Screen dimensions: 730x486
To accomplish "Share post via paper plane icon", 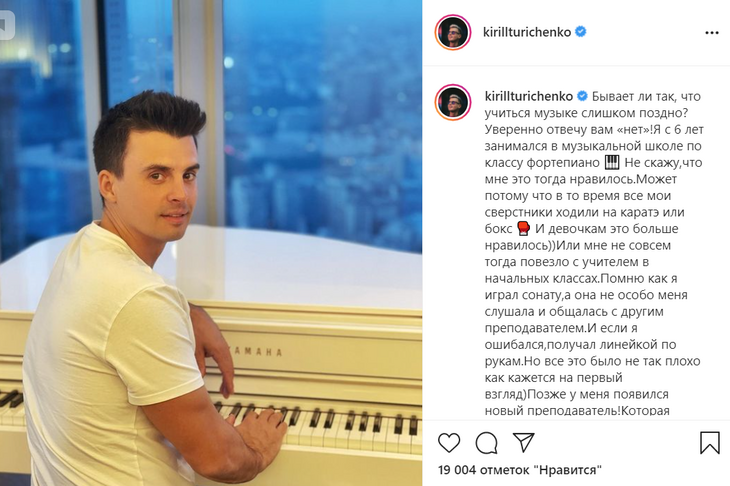I will [524, 442].
